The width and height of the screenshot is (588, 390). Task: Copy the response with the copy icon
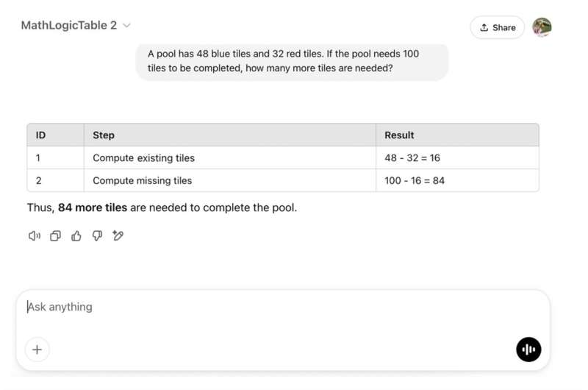(55, 236)
